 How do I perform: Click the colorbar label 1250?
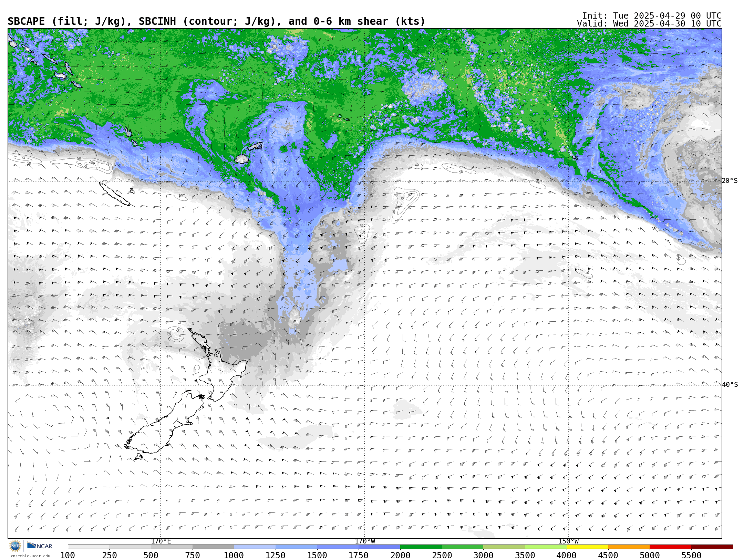click(276, 555)
